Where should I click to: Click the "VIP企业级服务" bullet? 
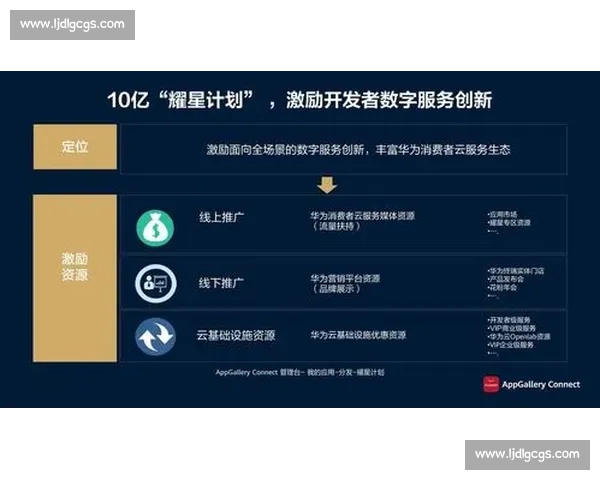511,345
